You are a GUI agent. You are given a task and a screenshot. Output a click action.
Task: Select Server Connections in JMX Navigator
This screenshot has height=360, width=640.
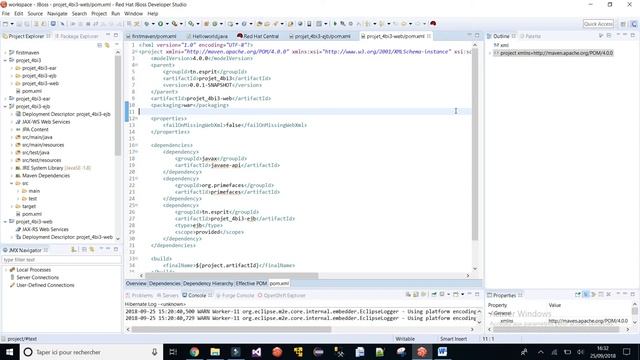(x=37, y=278)
